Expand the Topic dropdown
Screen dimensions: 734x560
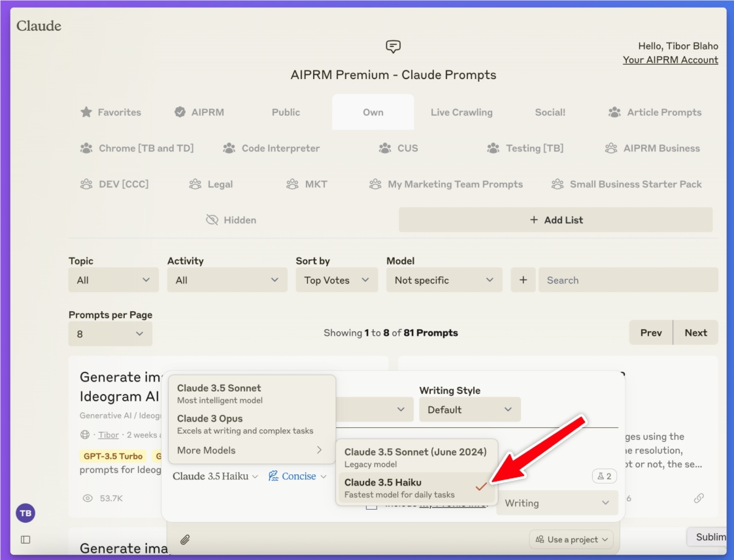tap(113, 280)
